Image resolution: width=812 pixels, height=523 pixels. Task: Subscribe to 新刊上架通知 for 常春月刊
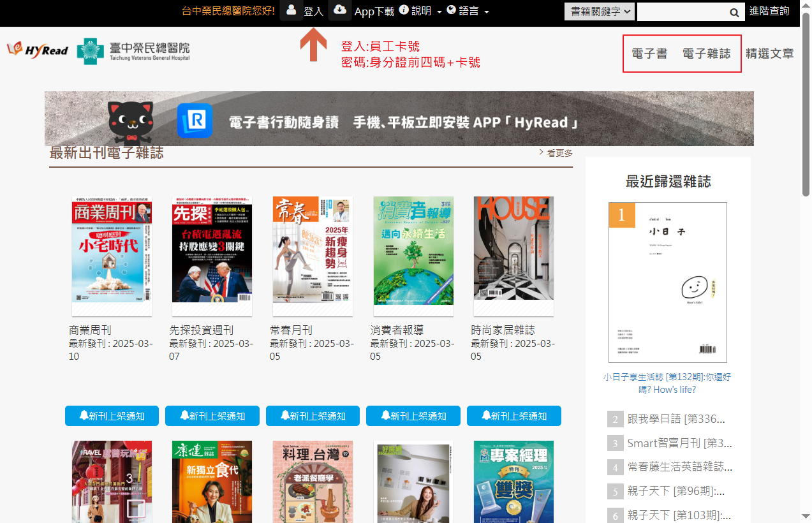pos(313,416)
